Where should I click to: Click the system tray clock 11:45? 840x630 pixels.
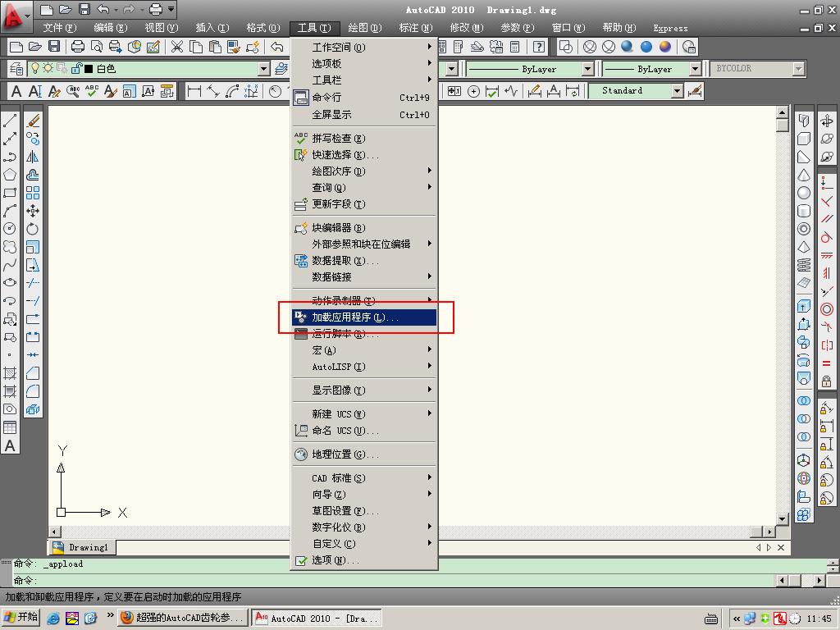(x=819, y=619)
